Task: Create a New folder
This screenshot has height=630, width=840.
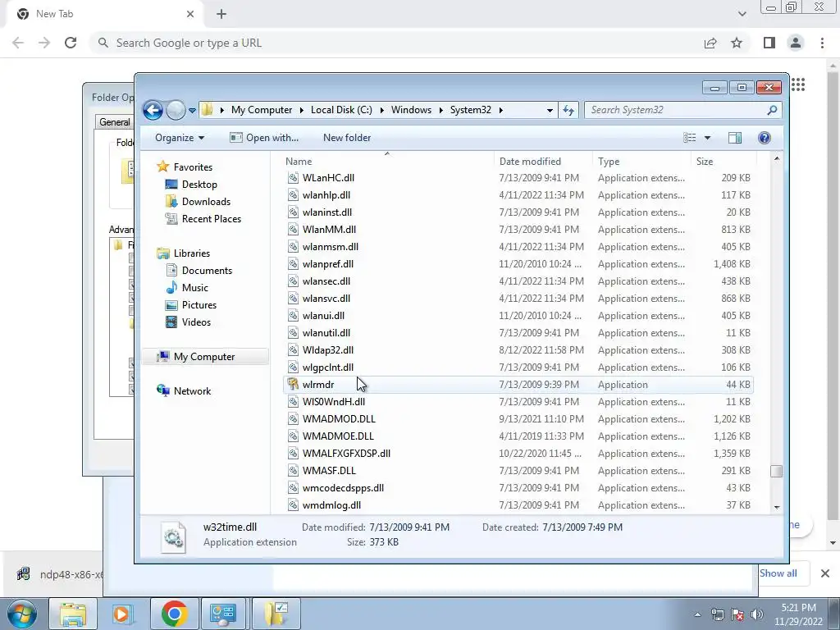Action: (347, 138)
